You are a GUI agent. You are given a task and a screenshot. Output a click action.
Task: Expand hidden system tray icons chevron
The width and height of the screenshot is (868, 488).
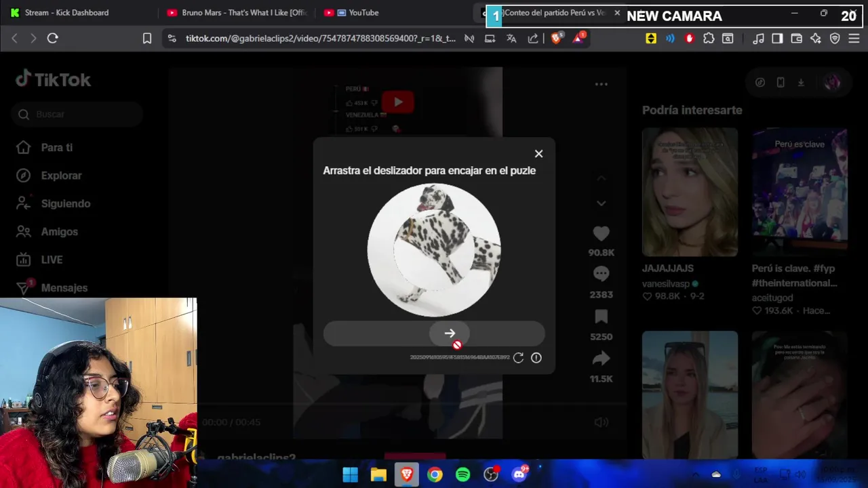pyautogui.click(x=696, y=475)
